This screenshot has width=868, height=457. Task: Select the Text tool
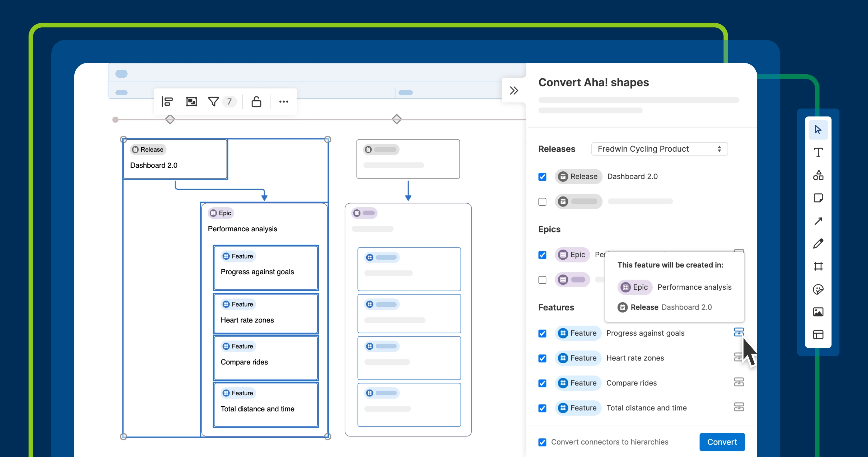pyautogui.click(x=818, y=152)
